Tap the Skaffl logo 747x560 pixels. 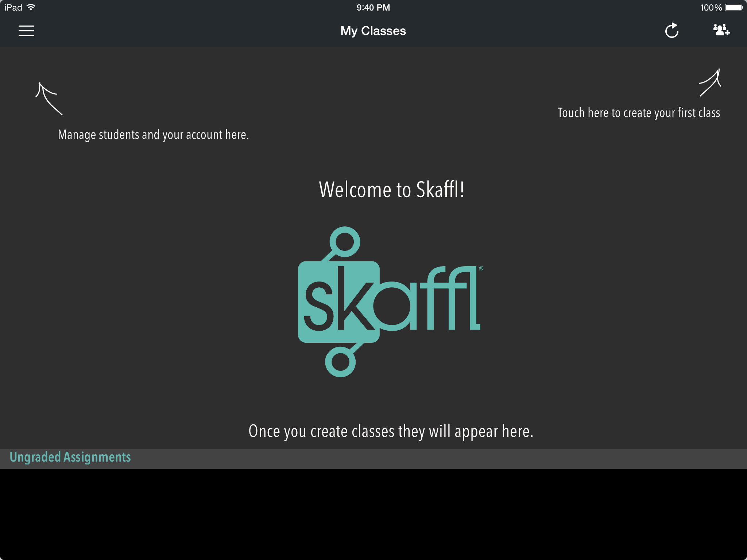390,302
